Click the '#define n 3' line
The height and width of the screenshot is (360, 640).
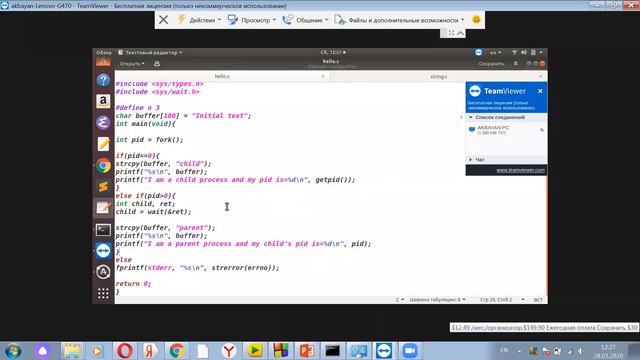tap(138, 108)
